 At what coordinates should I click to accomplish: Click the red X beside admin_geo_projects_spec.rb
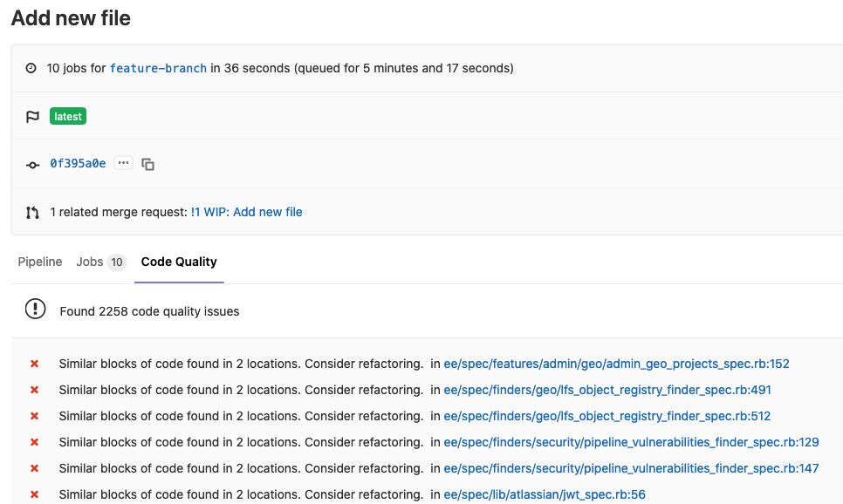34,364
